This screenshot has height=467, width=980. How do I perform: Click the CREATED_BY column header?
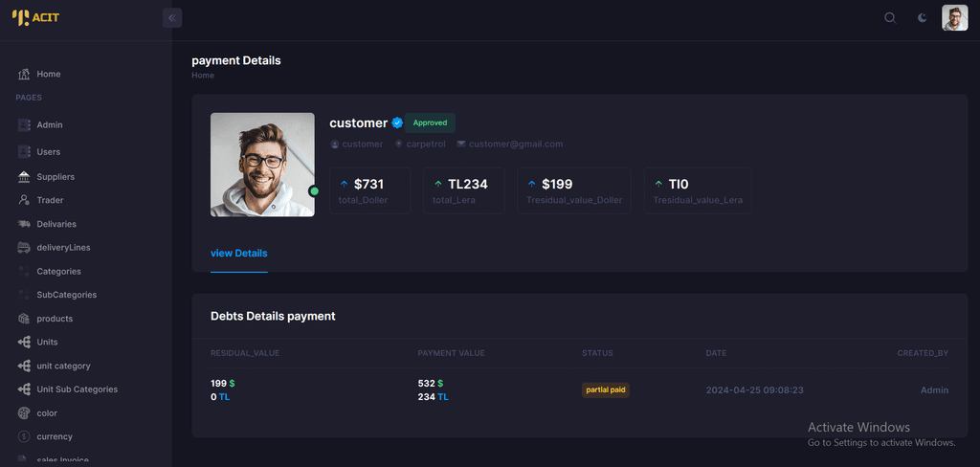pyautogui.click(x=924, y=353)
